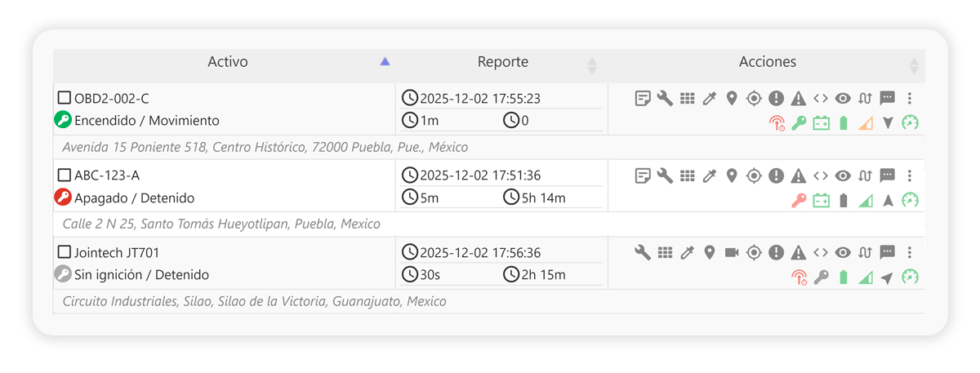The width and height of the screenshot is (980, 373).
Task: Click the code brackets icon for OBD2-002-C
Action: point(821,99)
